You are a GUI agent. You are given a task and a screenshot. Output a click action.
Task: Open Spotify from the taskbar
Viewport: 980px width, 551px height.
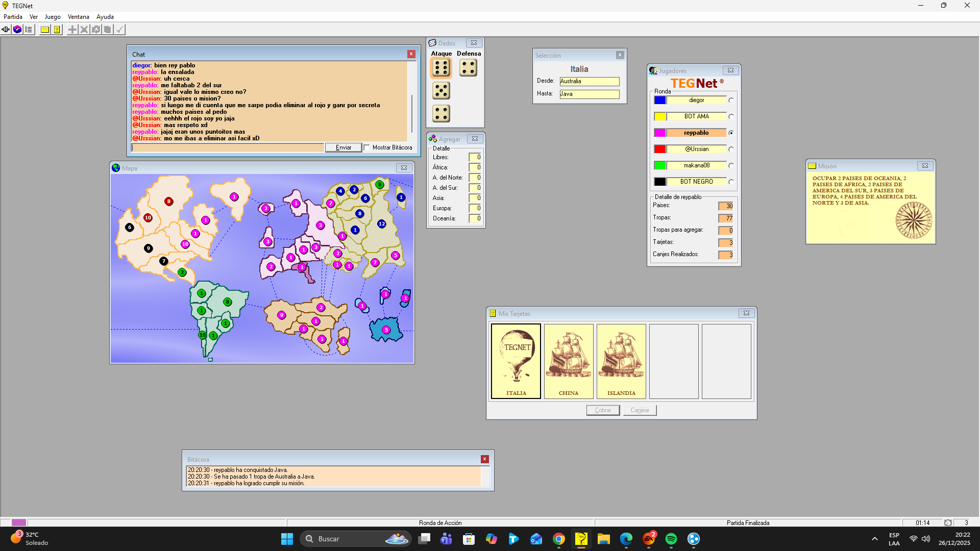coord(671,539)
